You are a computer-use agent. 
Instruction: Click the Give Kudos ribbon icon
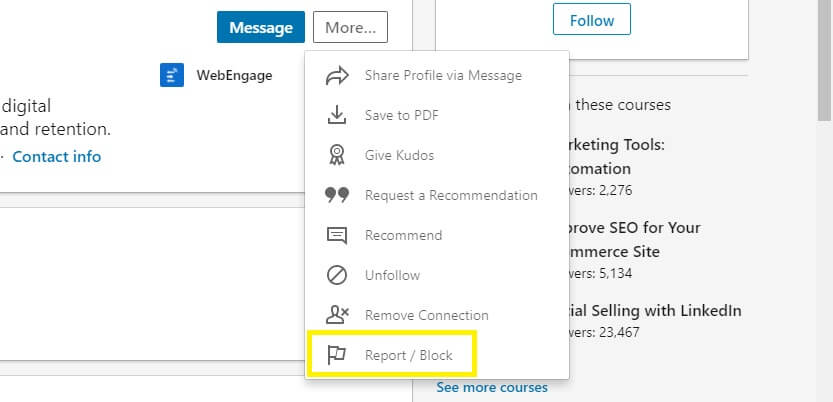tap(337, 155)
